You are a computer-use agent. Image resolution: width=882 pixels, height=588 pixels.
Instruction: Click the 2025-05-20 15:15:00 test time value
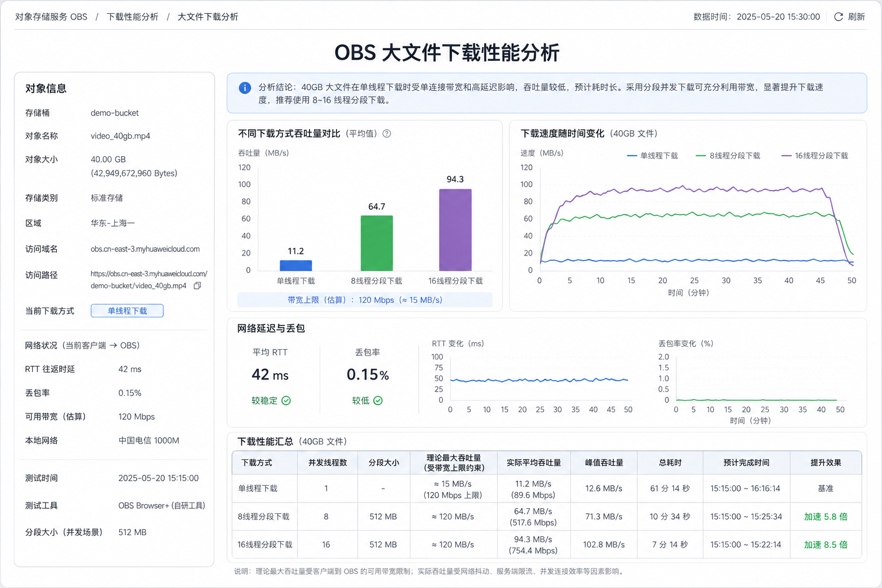pos(158,478)
